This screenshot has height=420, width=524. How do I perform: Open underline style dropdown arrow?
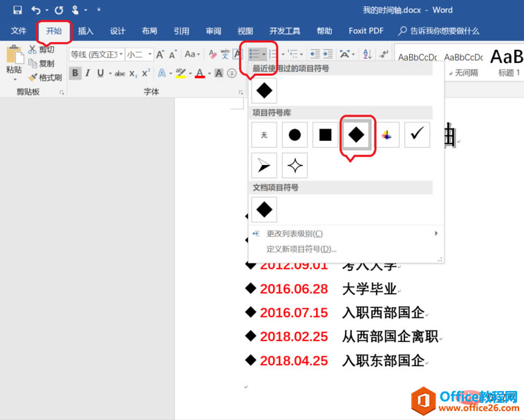pos(110,73)
